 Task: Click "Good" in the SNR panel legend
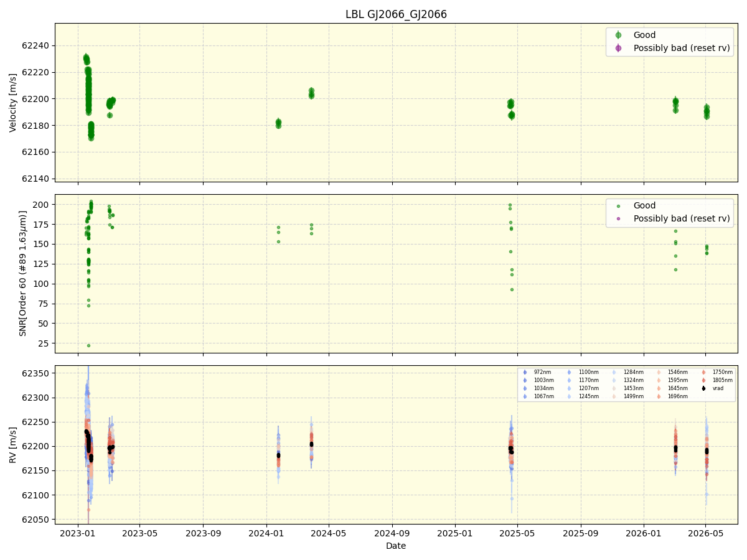tap(644, 205)
